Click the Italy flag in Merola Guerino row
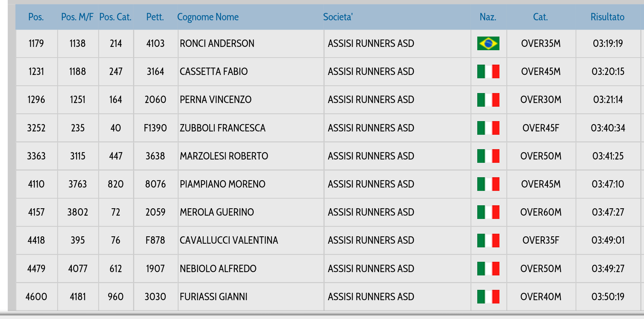This screenshot has width=644, height=319. click(x=488, y=212)
